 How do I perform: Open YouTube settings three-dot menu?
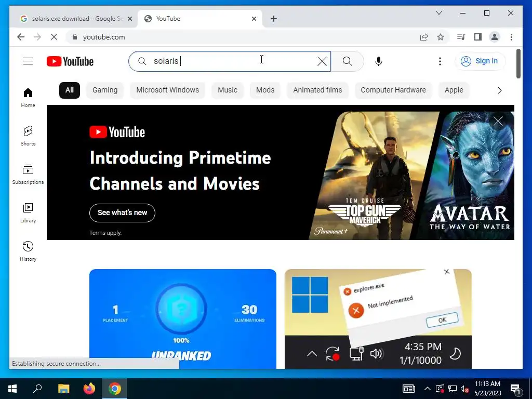click(x=440, y=61)
